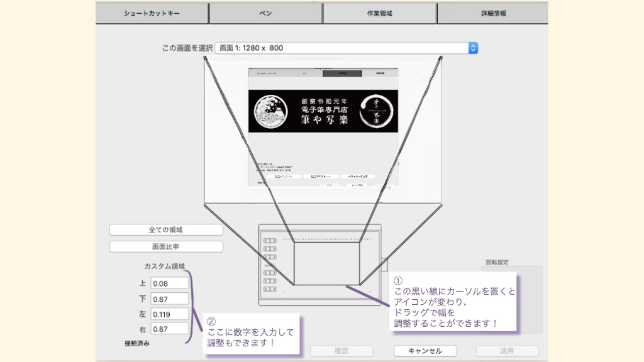Image resolution: width=644 pixels, height=362 pixels.
Task: Click the 右 field showing 0.87
Action: coord(170,329)
